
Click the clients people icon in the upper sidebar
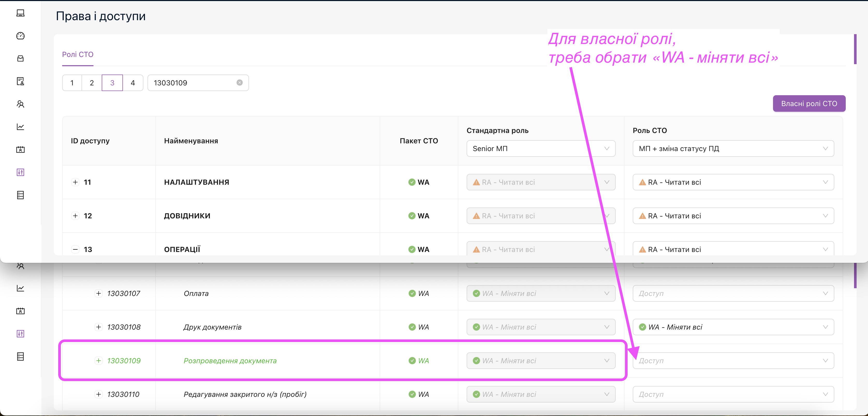pyautogui.click(x=20, y=104)
